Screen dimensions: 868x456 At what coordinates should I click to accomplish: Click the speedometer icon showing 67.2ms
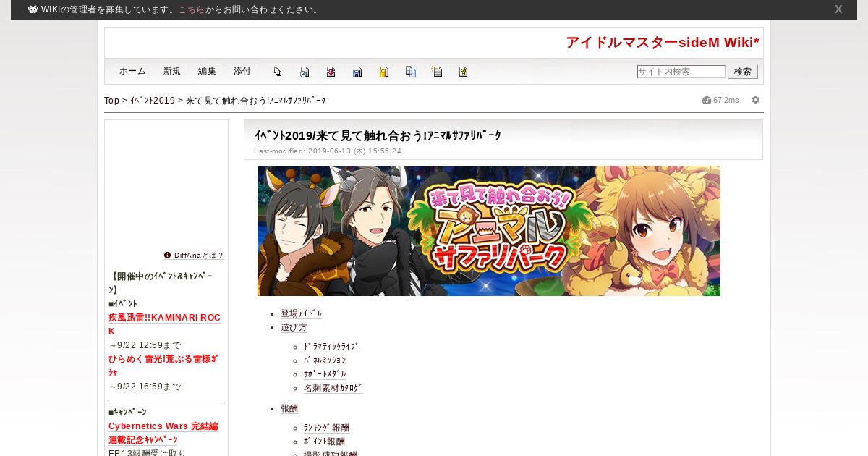coord(707,100)
